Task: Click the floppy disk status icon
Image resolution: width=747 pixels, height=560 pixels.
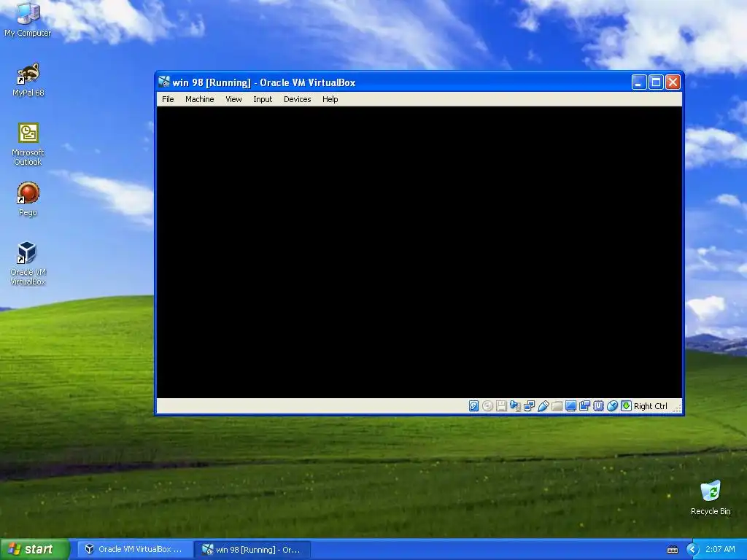Action: tap(501, 405)
